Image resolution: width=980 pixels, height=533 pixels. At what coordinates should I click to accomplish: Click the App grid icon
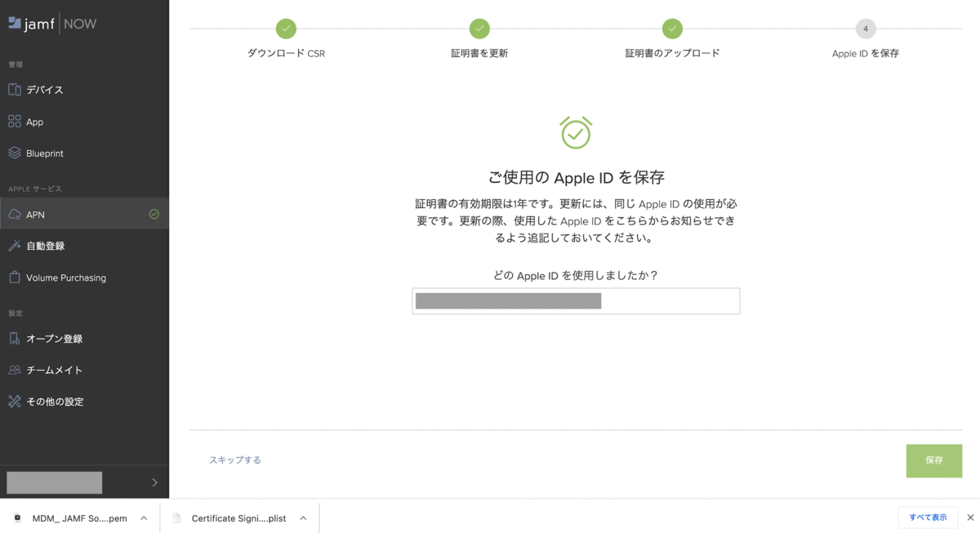point(15,122)
